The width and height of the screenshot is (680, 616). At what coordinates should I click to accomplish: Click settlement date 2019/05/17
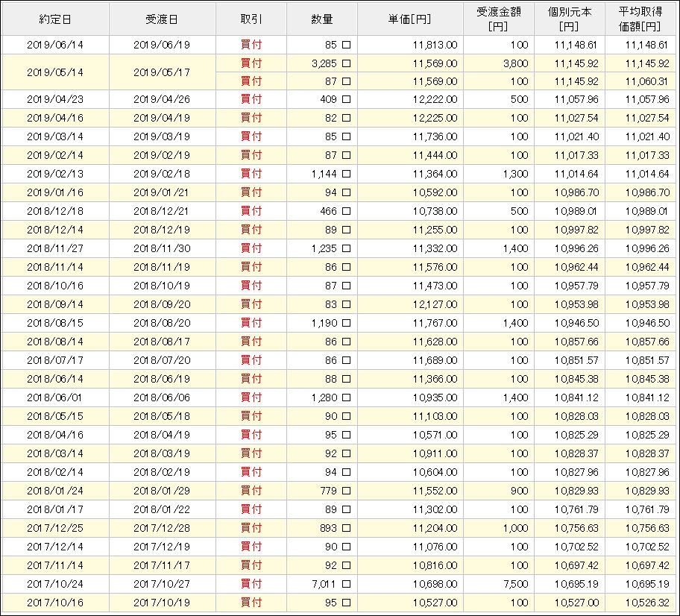click(x=162, y=72)
